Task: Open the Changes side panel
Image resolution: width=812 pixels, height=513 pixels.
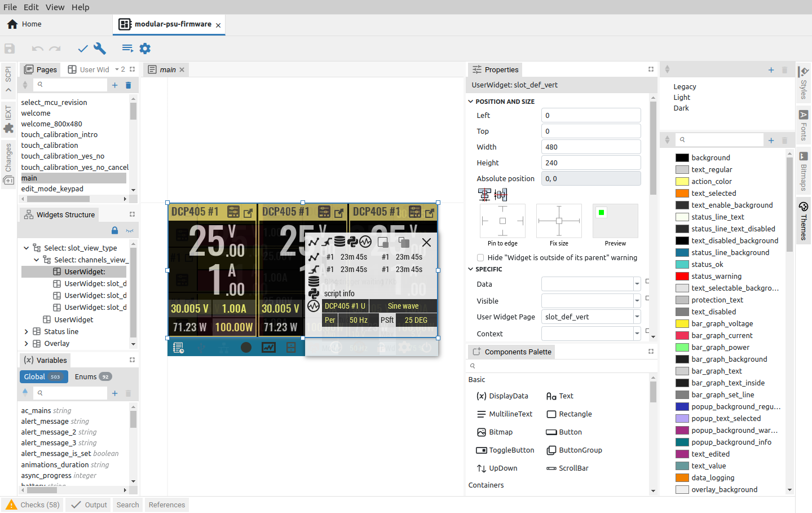Action: (8, 164)
